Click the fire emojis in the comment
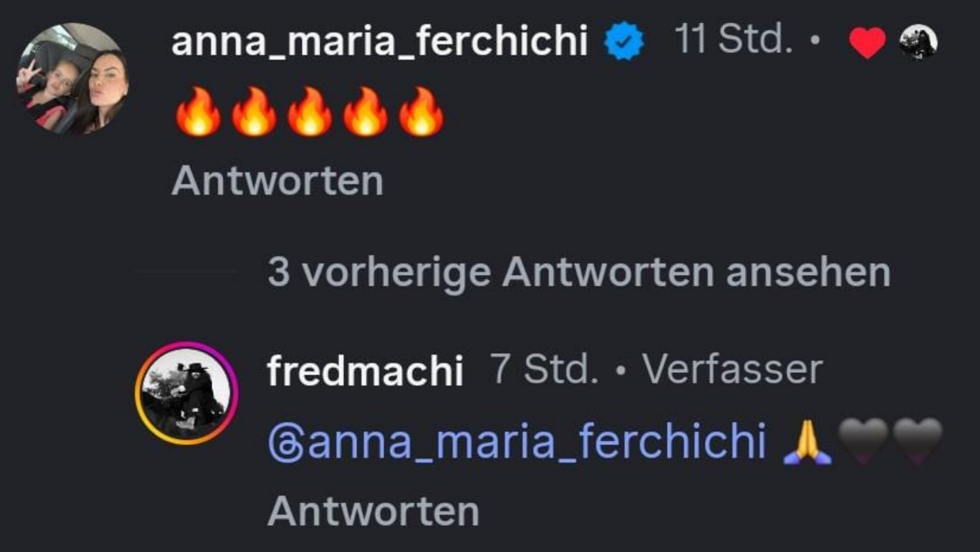Image resolution: width=980 pixels, height=552 pixels. [309, 112]
